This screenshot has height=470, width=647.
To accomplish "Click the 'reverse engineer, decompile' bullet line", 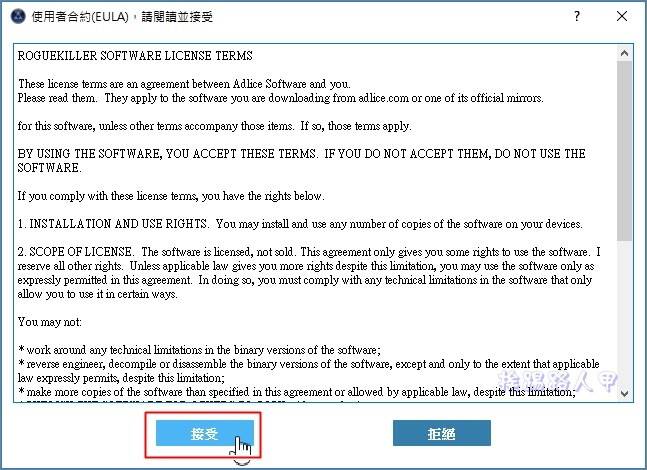I will click(308, 371).
